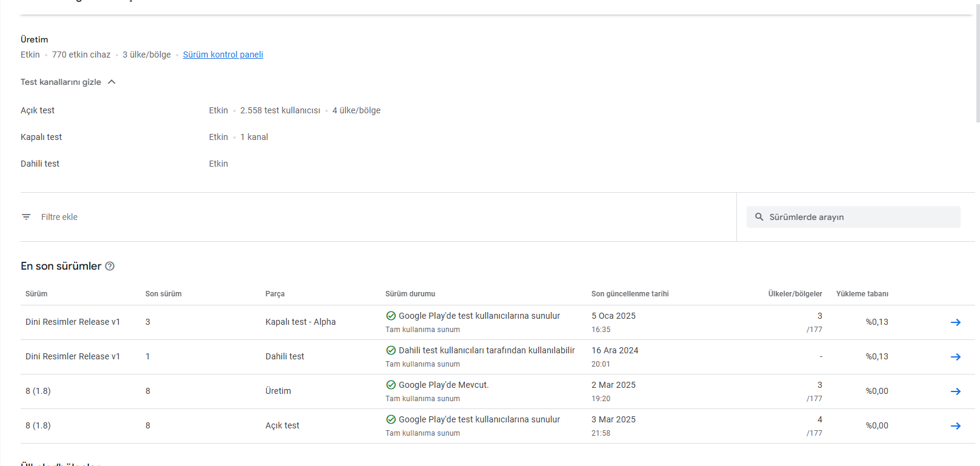Open arrow for Açık test 8 (1.8) release
The image size is (980, 466).
coord(956,426)
